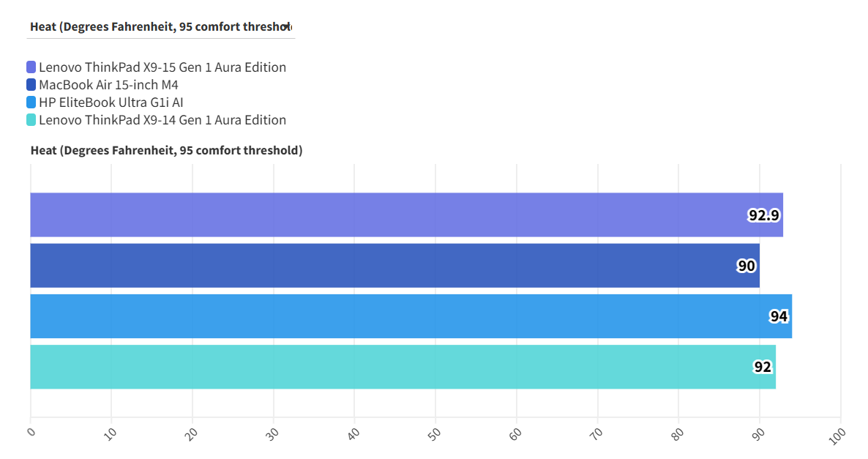Click the HP EliteBook Ultra G1i legend swatch
Image resolution: width=868 pixels, height=459 pixels.
pyautogui.click(x=31, y=102)
